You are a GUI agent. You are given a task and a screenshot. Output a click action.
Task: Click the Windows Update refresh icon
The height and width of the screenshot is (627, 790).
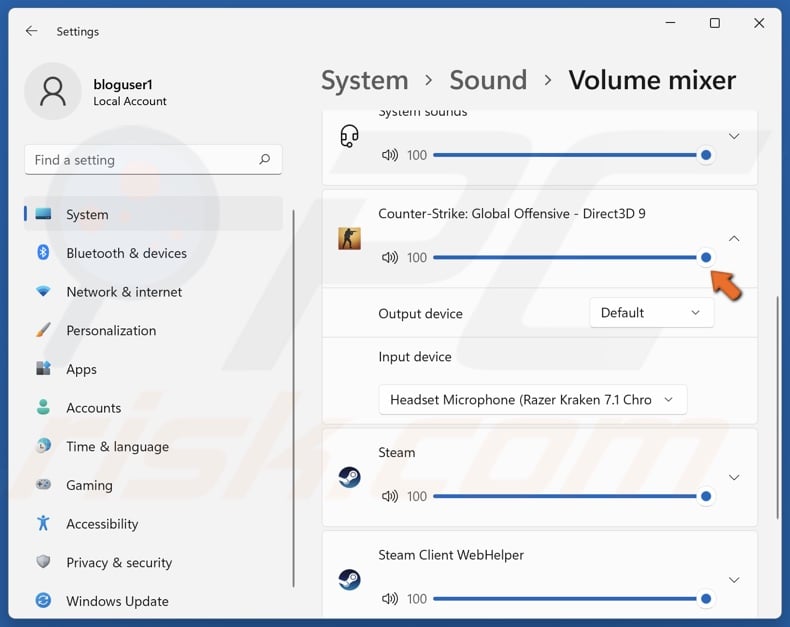pyautogui.click(x=43, y=600)
